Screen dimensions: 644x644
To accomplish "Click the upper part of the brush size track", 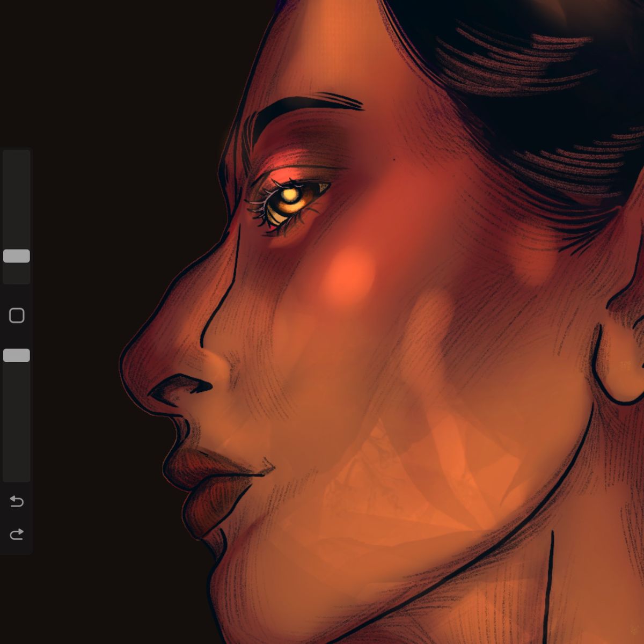I will click(17, 199).
